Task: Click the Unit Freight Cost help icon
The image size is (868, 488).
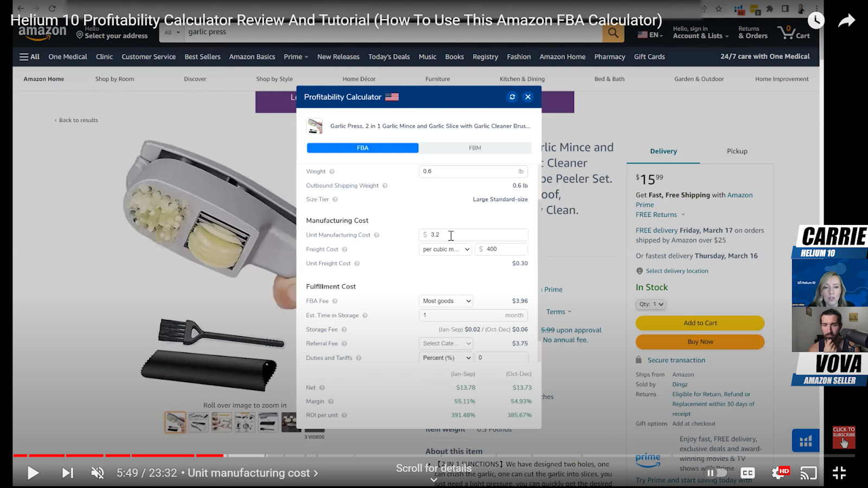Action: tap(357, 264)
